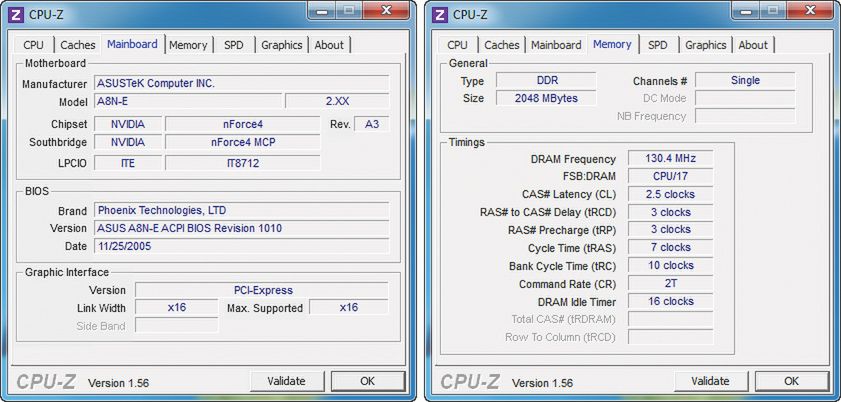This screenshot has height=402, width=841.
Task: Open the Caches tab in the right window
Action: click(501, 45)
